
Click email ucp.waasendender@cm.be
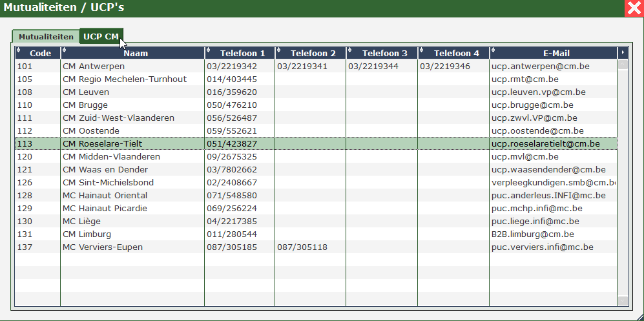(548, 169)
